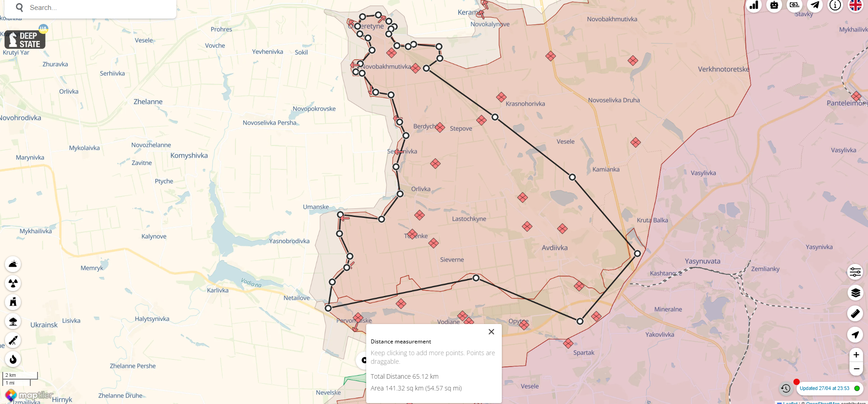Open the map history clock icon
Viewport: 868px width, 404px height.
tap(786, 388)
